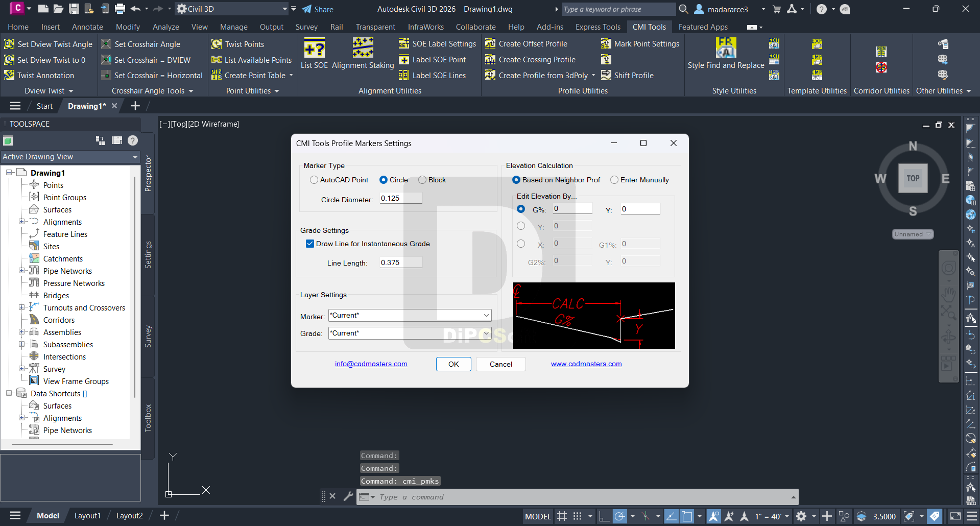980x526 pixels.
Task: Click the List SOE tool icon
Action: coord(314,49)
